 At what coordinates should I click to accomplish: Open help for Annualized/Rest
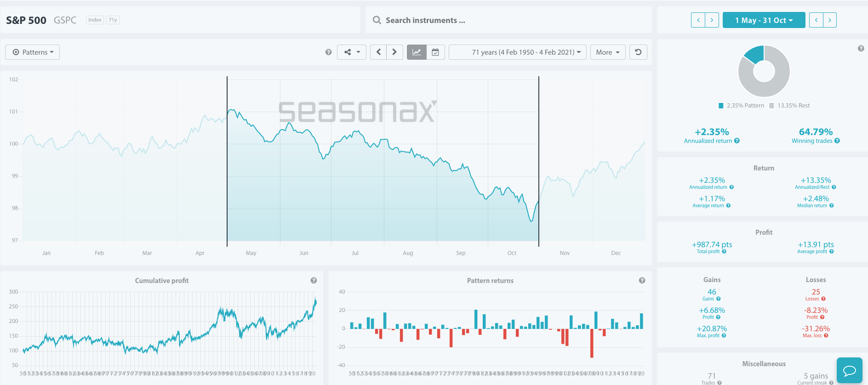point(834,187)
